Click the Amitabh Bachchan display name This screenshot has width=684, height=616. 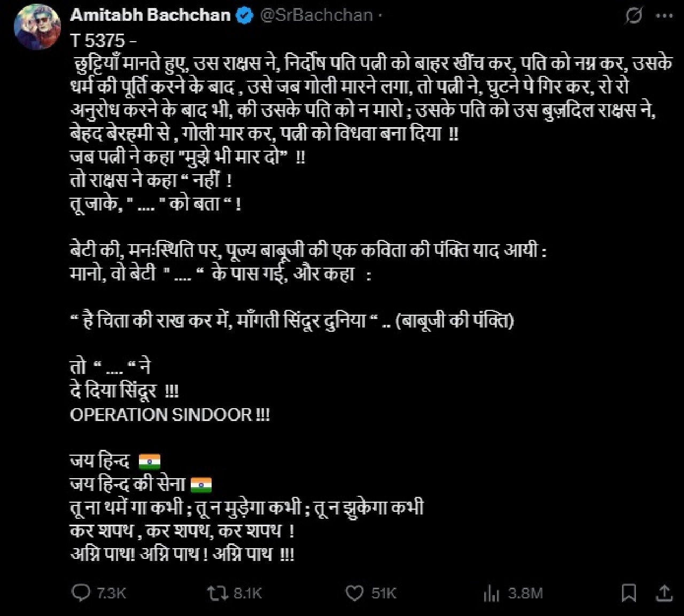[150, 15]
